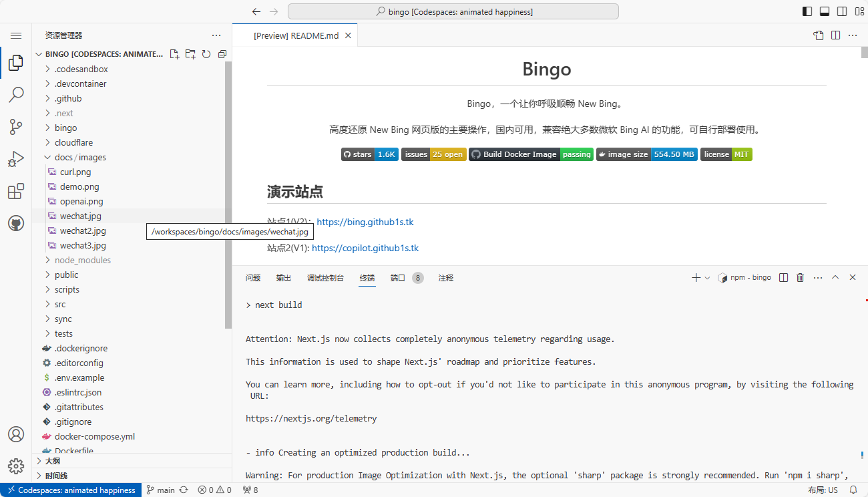The width and height of the screenshot is (868, 497).
Task: Expand the node_modules folder
Action: [x=132, y=260]
